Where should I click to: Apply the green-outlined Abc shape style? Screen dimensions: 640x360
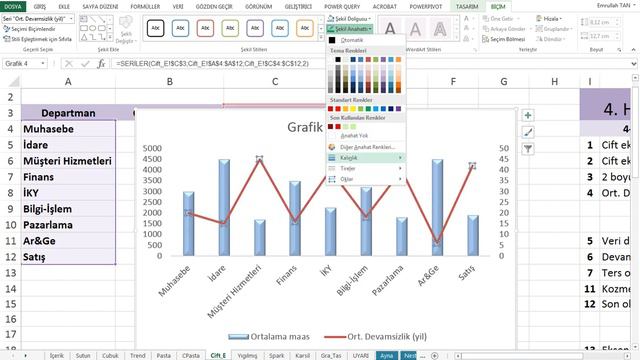[230, 28]
